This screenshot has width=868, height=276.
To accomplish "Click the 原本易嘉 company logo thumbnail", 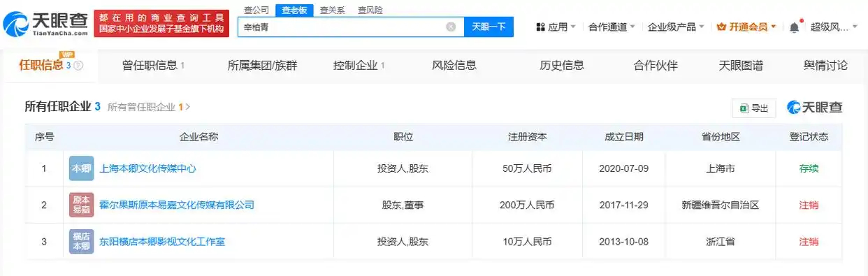I will pyautogui.click(x=81, y=205).
